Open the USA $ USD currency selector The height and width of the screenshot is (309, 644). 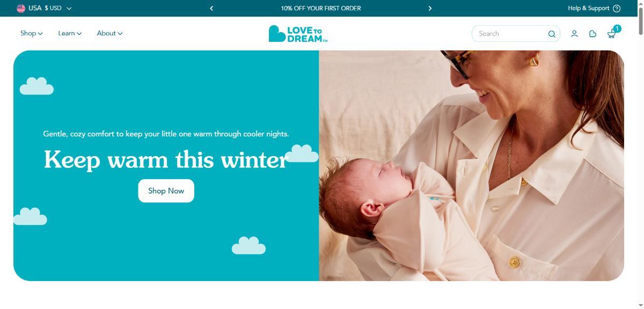45,8
